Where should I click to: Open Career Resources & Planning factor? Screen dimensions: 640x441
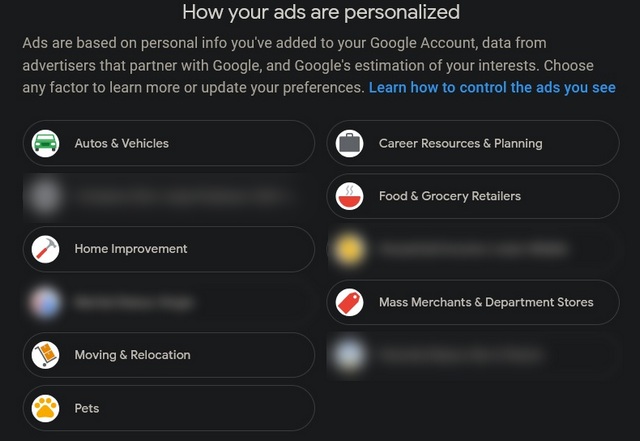[473, 143]
